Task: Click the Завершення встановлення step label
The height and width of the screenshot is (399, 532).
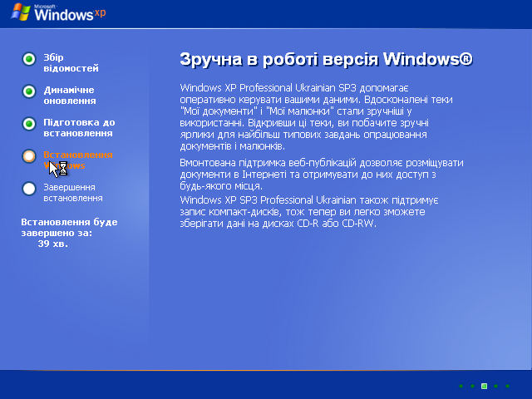Action: [73, 192]
